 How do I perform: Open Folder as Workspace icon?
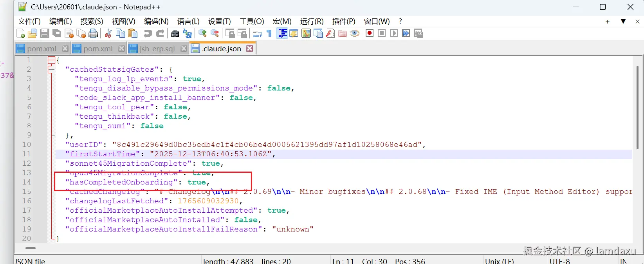coord(343,33)
